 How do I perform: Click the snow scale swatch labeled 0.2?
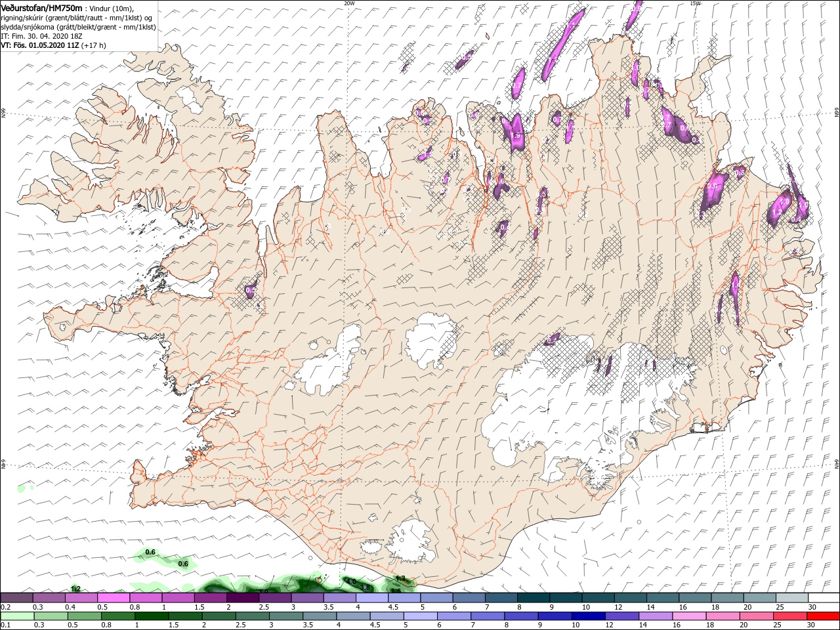coord(16,598)
